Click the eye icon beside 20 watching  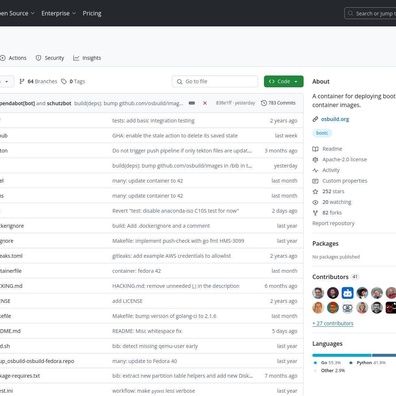(315, 202)
